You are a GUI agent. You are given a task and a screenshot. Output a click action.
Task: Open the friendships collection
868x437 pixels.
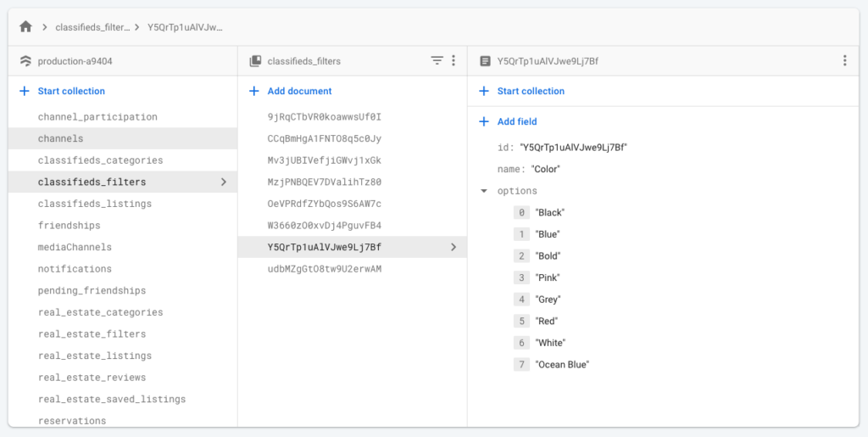(123, 226)
